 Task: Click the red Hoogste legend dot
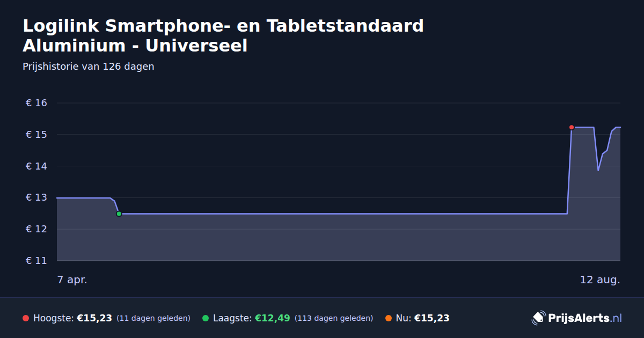(x=26, y=318)
